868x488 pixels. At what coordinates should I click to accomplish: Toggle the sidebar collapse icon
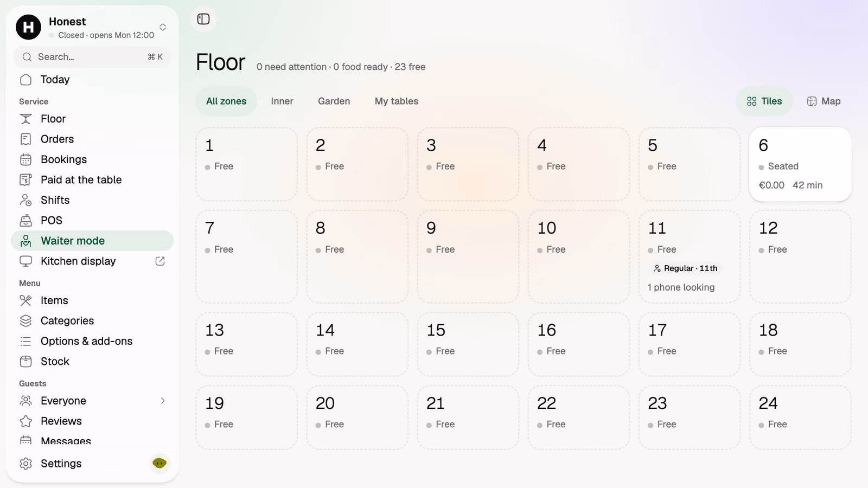(203, 19)
